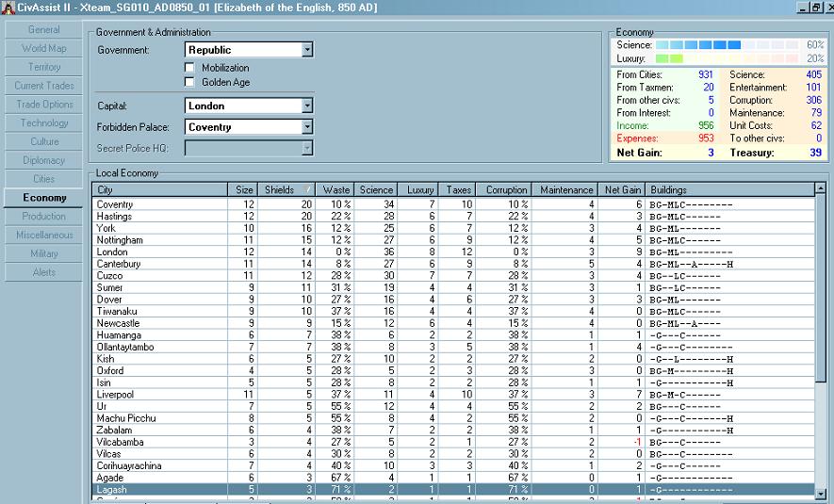Image resolution: width=834 pixels, height=504 pixels.
Task: Open the Military tab
Action: [43, 253]
